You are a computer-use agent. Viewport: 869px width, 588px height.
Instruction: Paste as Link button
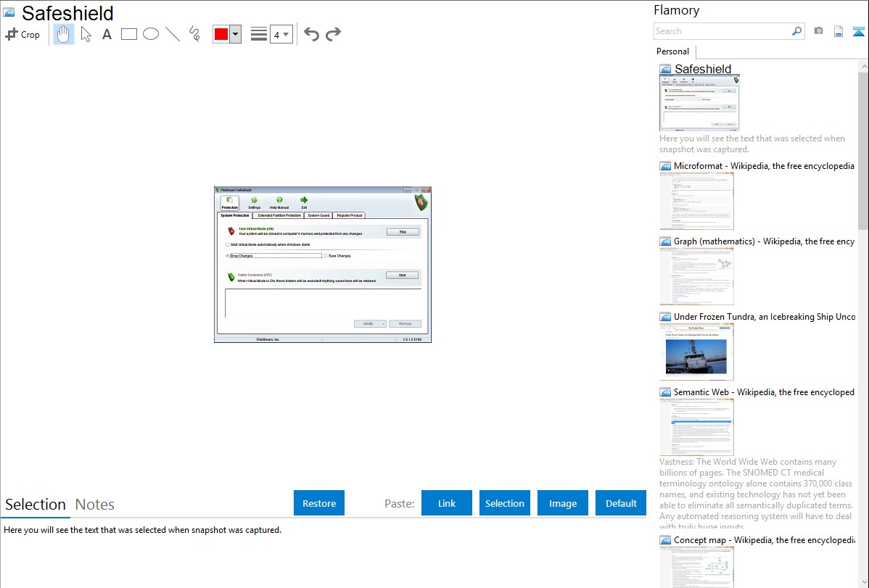tap(447, 503)
